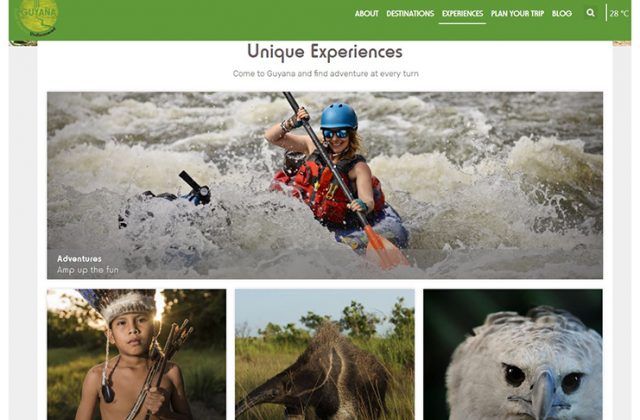Viewport: 640px width, 420px height.
Task: Go to Plan Your Trip
Action: pyautogui.click(x=517, y=13)
